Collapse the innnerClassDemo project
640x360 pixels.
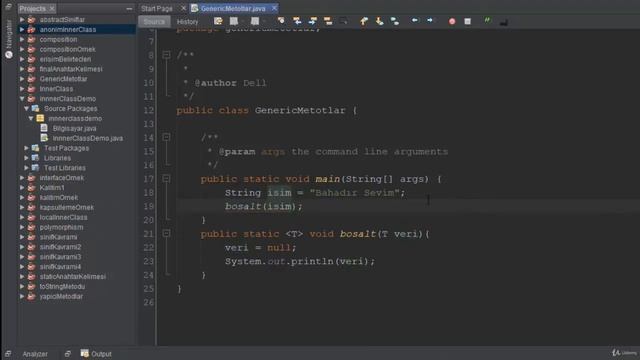tap(22, 99)
